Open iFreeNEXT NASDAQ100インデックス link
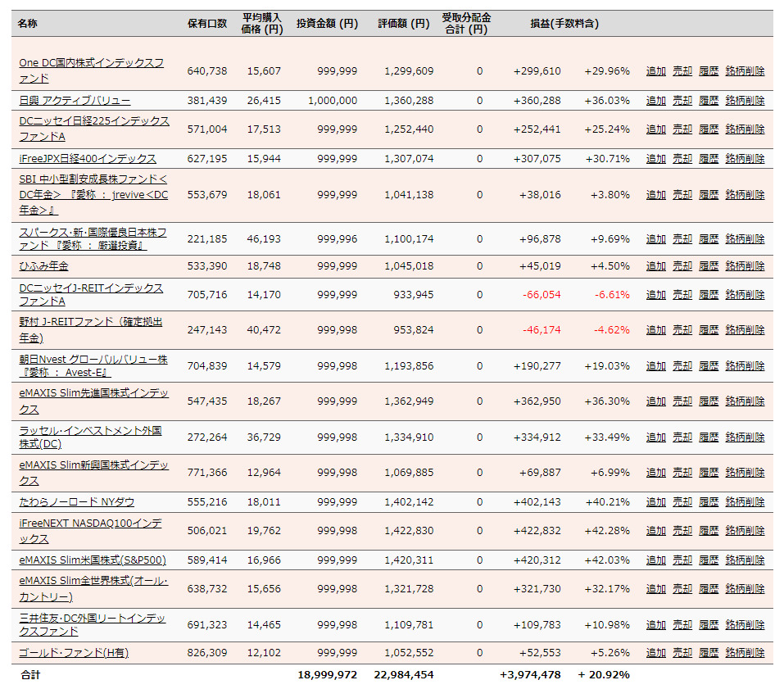 coord(90,531)
